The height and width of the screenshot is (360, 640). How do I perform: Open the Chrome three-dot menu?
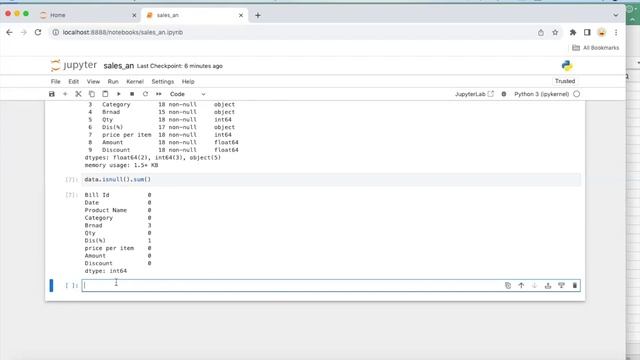point(616,32)
